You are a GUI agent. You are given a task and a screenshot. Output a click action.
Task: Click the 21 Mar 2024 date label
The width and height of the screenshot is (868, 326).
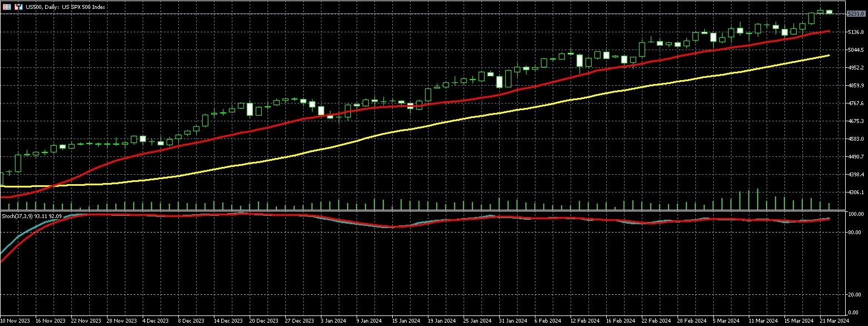pyautogui.click(x=834, y=321)
